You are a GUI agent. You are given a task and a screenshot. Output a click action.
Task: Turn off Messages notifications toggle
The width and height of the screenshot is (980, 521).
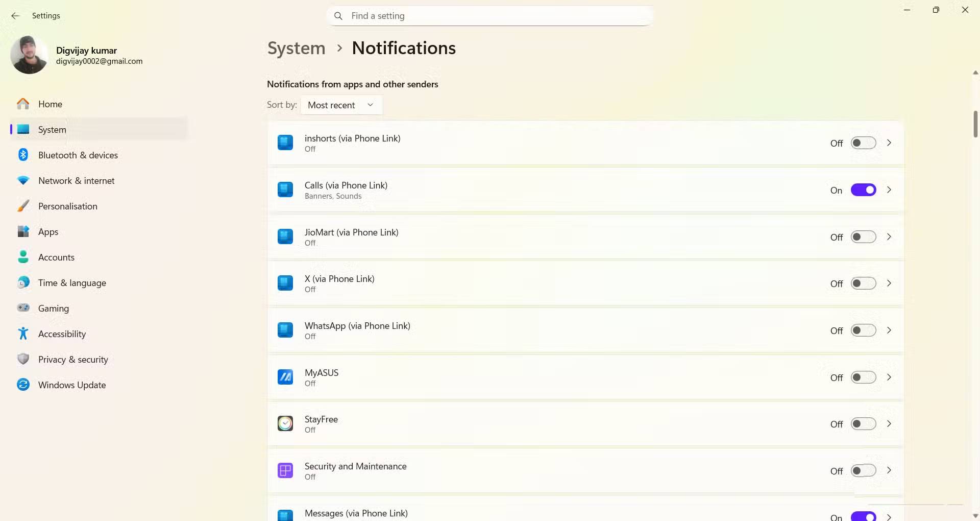pos(863,516)
